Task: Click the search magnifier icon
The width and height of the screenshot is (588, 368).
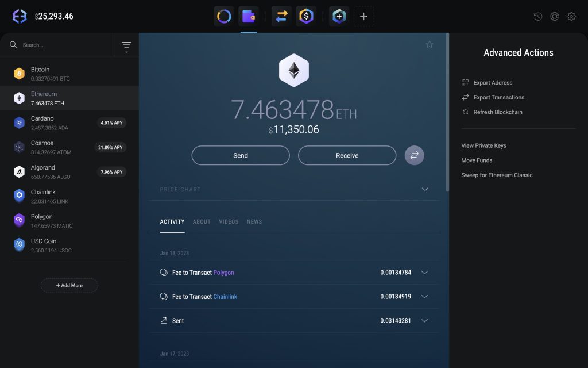Action: (13, 45)
